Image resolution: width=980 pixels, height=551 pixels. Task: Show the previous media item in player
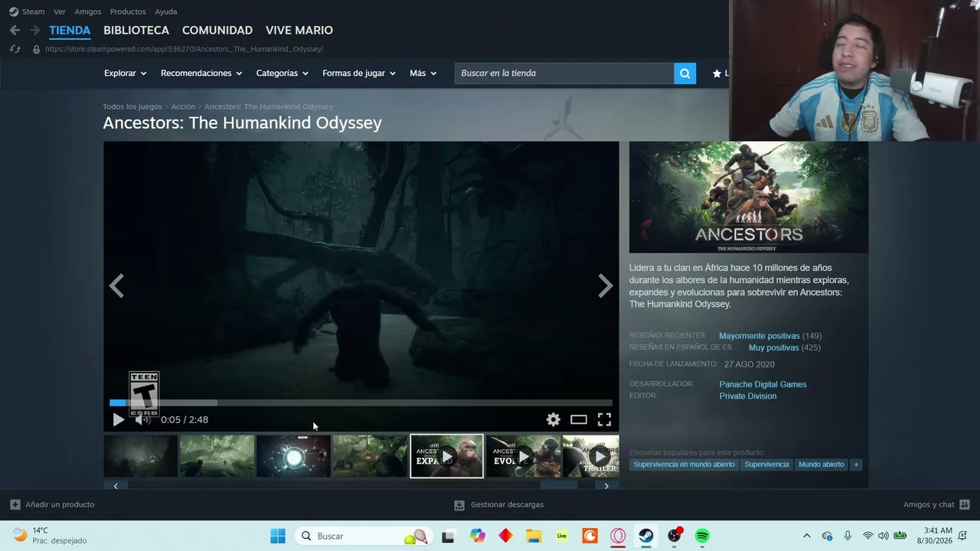(116, 286)
